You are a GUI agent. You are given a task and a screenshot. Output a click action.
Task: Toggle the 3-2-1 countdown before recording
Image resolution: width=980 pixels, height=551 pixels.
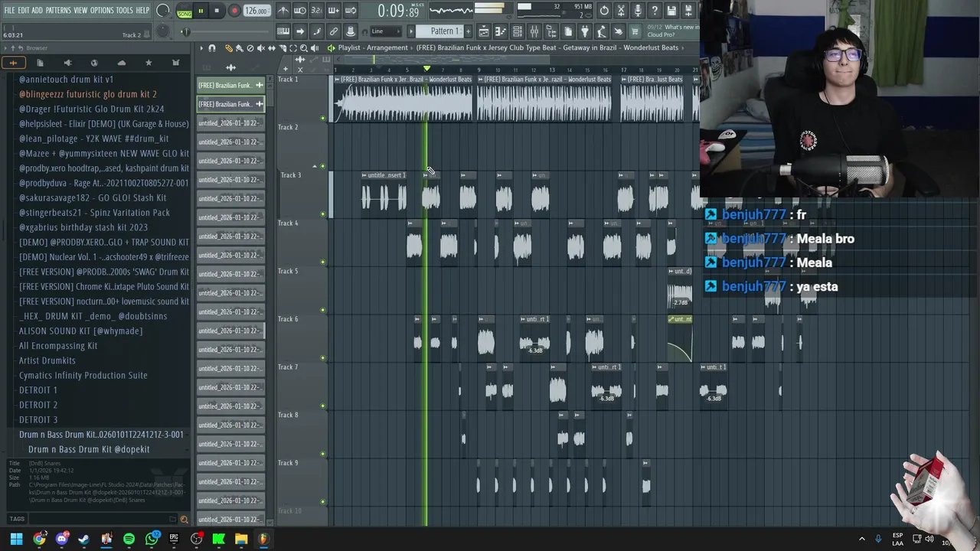317,11
